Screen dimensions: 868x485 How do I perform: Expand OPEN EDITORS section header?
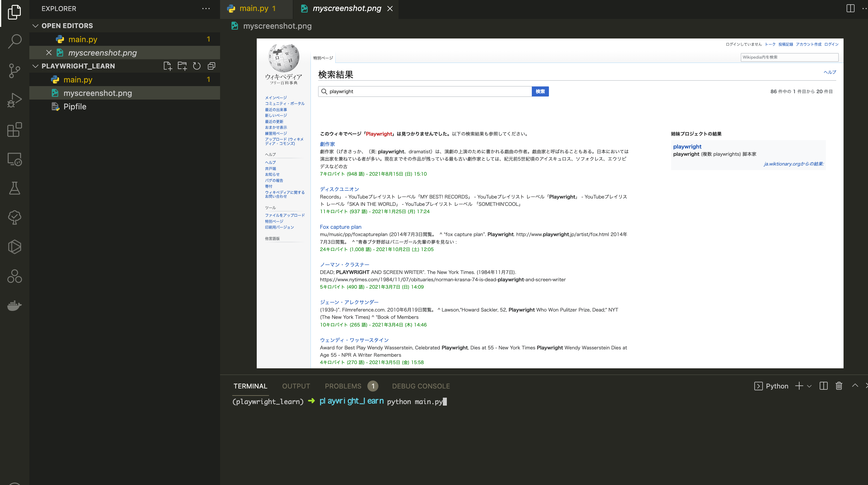(x=67, y=26)
